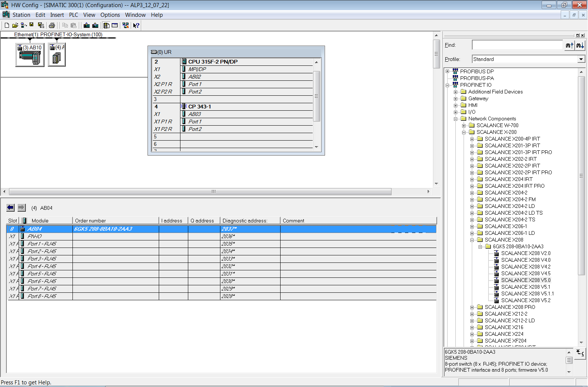588x387 pixels.
Task: Open the PLC menu
Action: click(x=74, y=15)
